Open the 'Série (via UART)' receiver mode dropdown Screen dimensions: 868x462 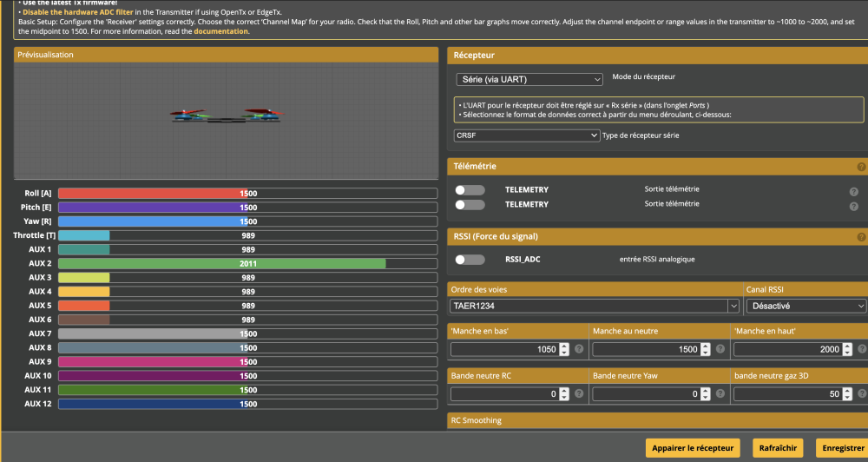pos(529,79)
